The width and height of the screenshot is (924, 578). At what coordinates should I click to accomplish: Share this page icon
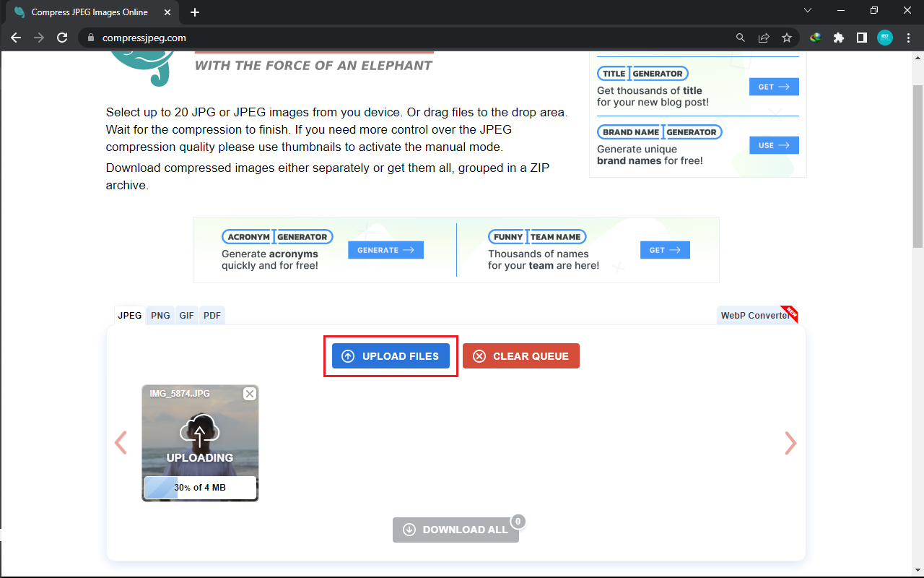[763, 38]
